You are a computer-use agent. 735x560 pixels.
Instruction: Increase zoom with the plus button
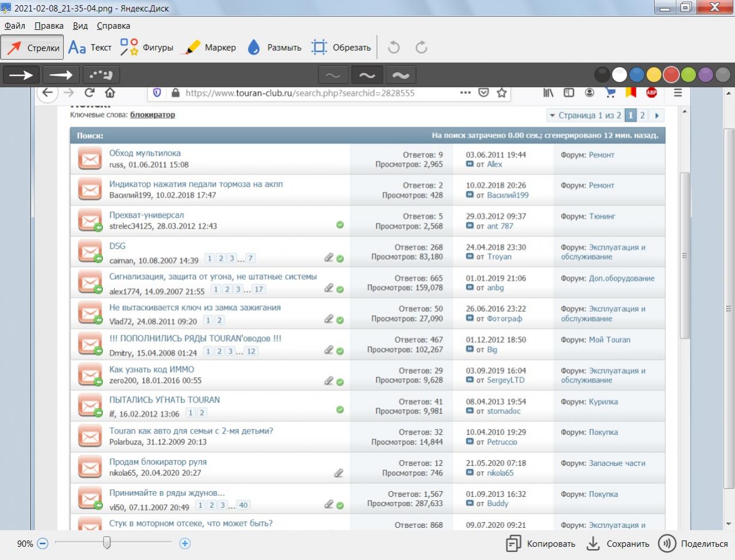pos(184,543)
